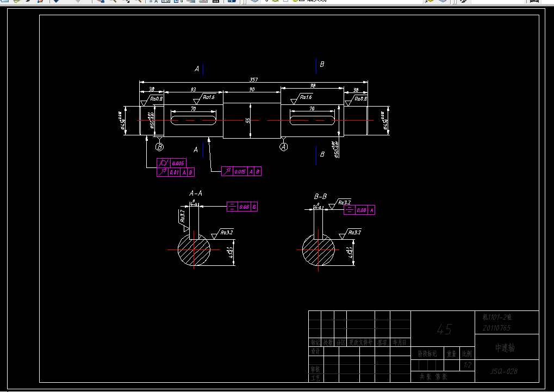Select the class text 机1101-2班
554x392 pixels.
[497, 317]
